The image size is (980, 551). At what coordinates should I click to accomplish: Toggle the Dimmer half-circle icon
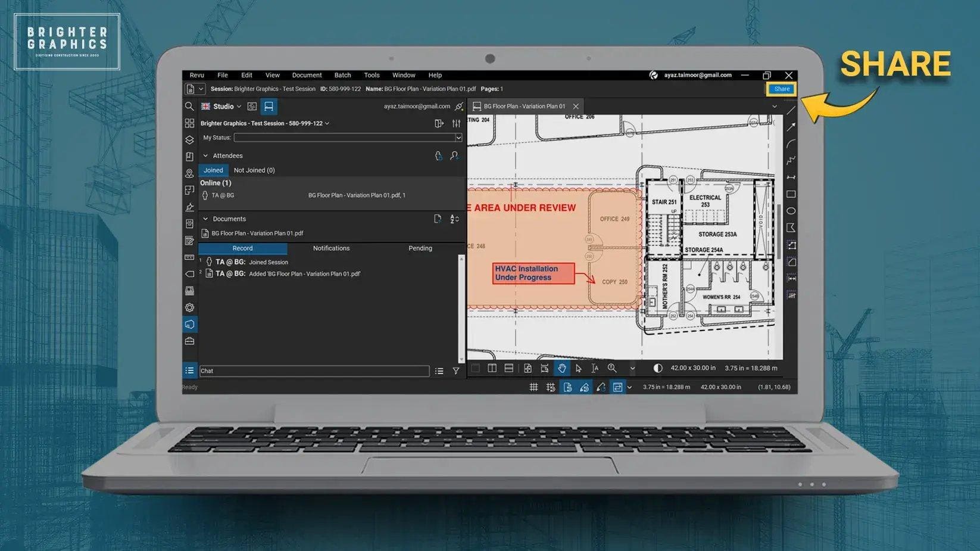(x=658, y=368)
